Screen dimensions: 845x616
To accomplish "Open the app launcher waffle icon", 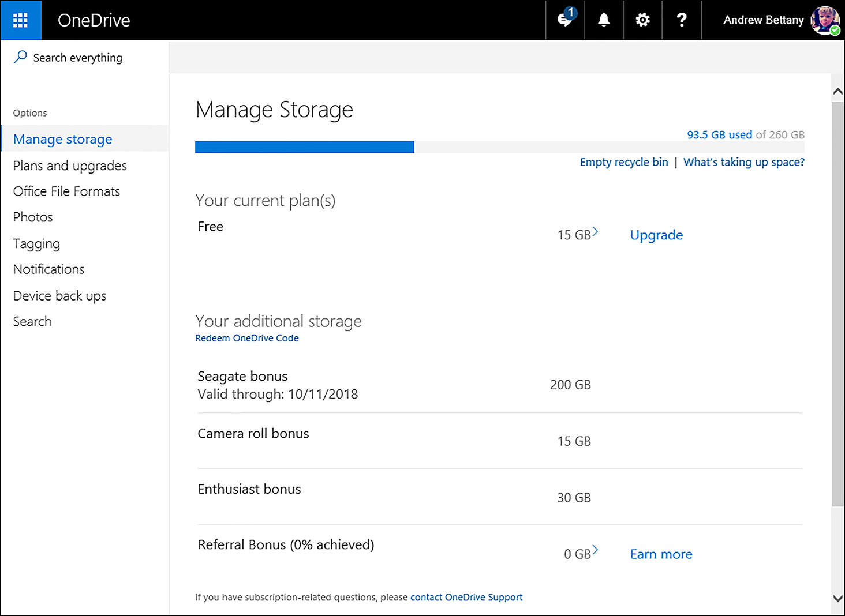I will coord(21,20).
